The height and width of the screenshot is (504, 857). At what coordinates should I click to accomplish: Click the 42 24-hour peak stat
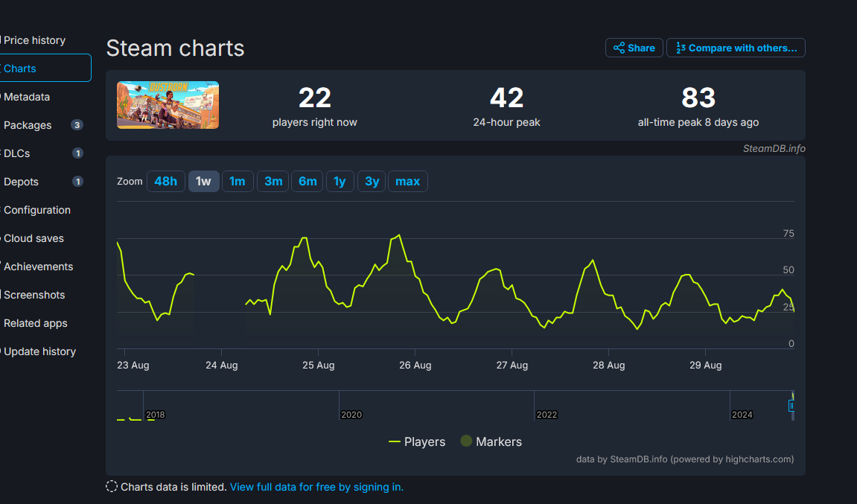point(506,106)
